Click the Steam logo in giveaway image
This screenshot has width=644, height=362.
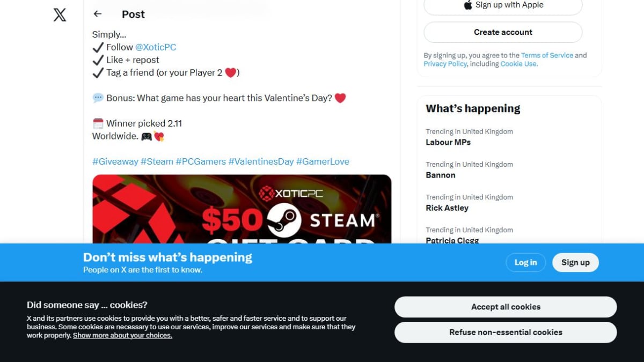[284, 220]
